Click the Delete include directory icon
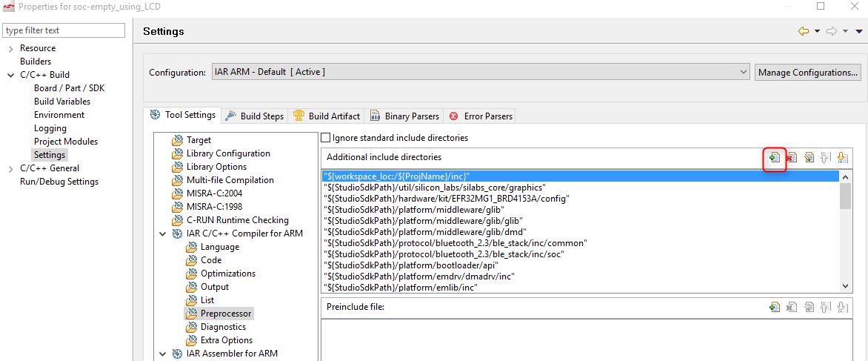 792,157
